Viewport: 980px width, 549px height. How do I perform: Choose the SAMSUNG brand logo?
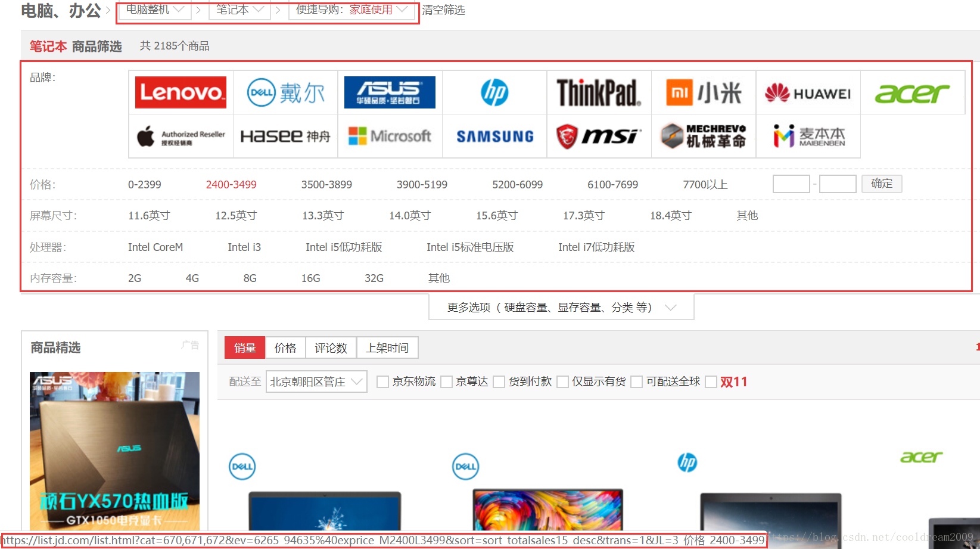point(494,137)
